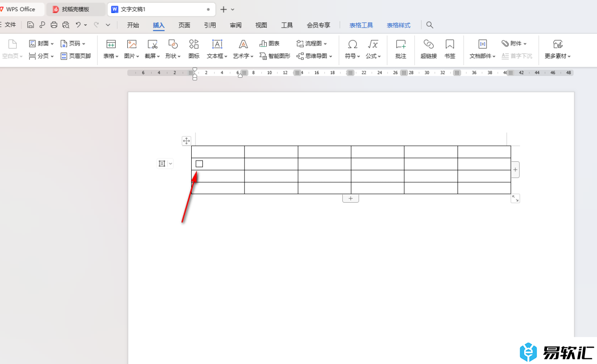
Task: Open 更多素材 more materials
Action: tap(558, 49)
